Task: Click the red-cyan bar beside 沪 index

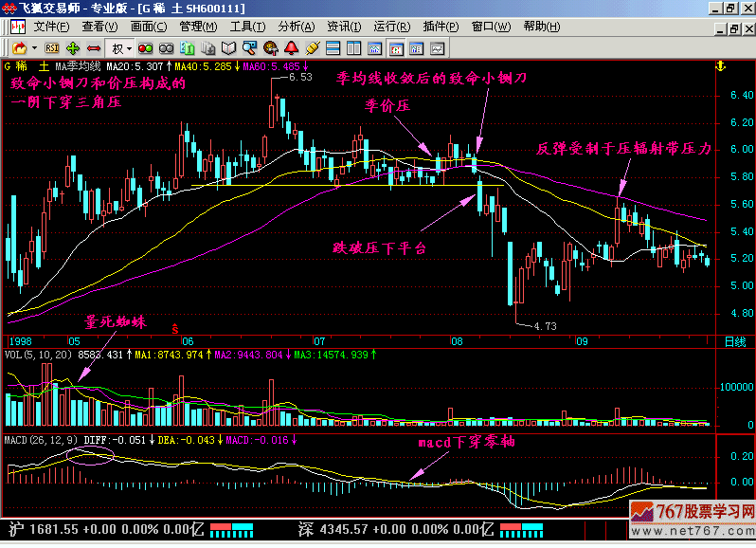Action: 230,526
